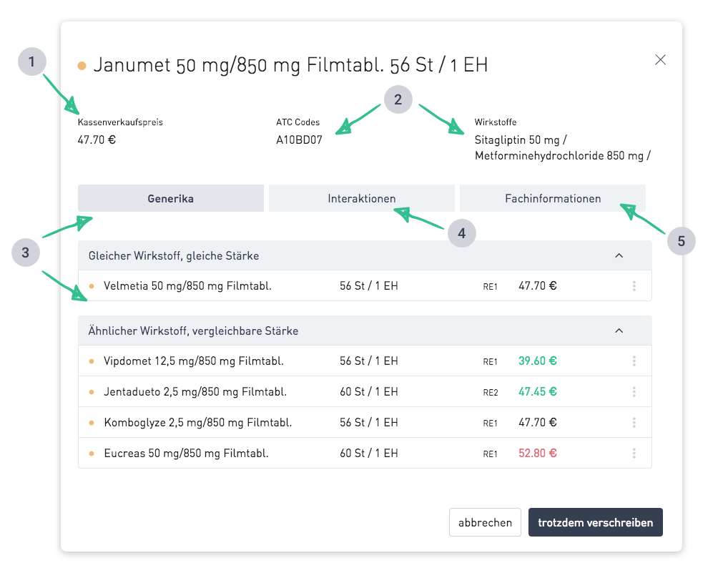The image size is (728, 568).
Task: Click the 56 St / 1 EH of Velmetia
Action: [368, 285]
